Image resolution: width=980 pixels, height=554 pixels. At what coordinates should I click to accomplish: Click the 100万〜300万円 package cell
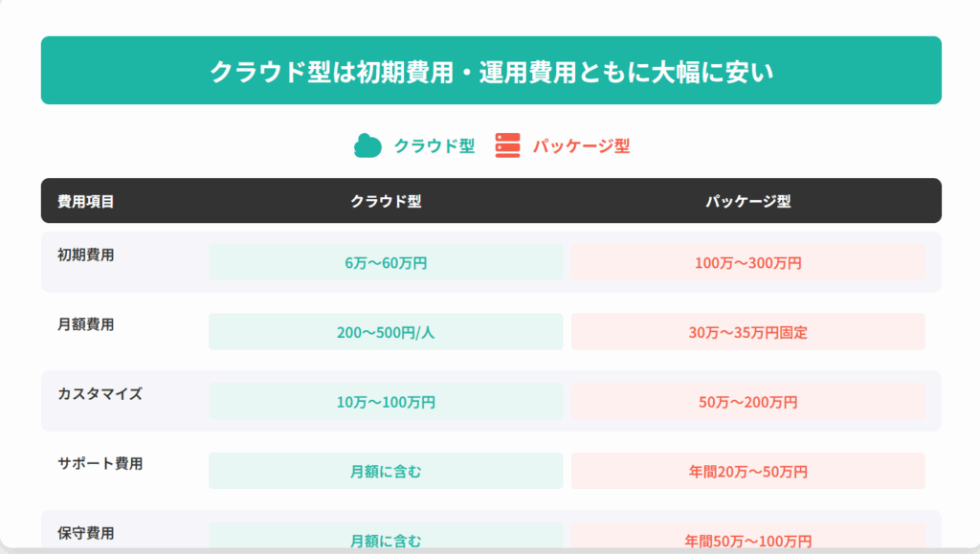point(748,263)
